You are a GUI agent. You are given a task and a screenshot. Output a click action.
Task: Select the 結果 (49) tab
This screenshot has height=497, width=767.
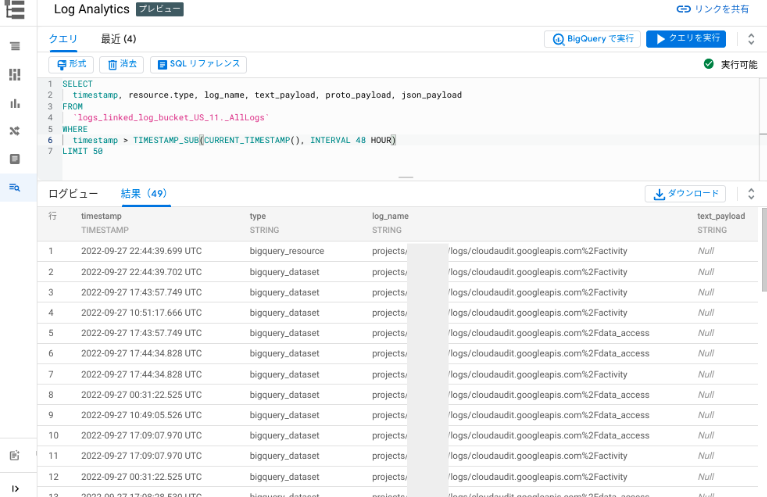[x=145, y=194]
